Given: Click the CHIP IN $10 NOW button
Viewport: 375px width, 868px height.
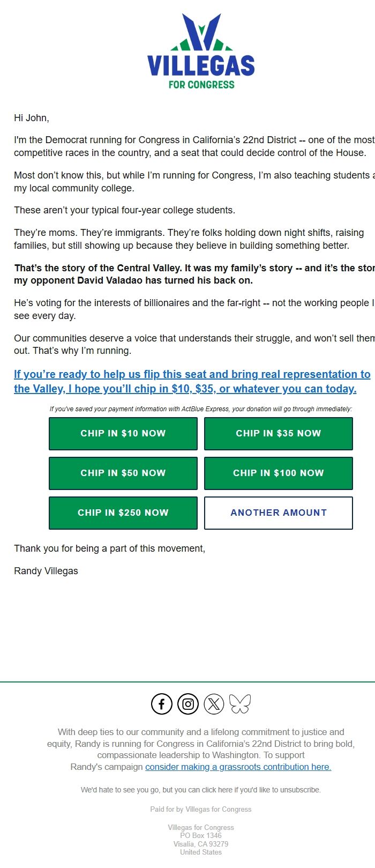Looking at the screenshot, I should click(x=123, y=433).
